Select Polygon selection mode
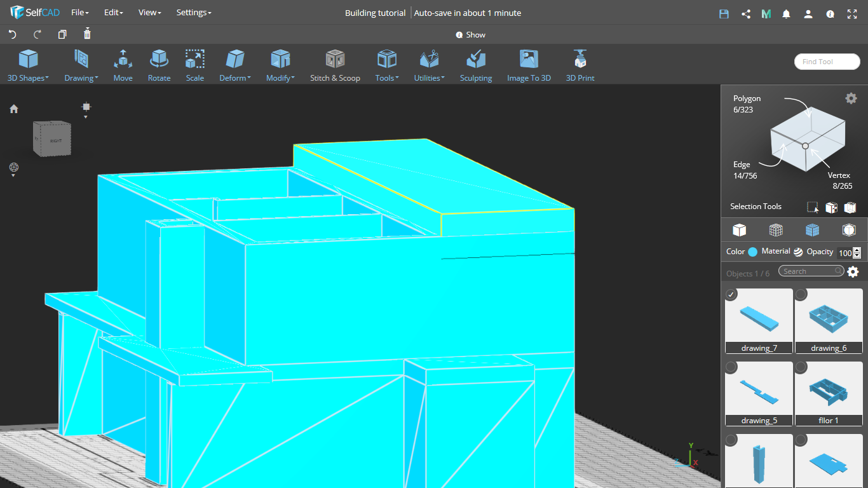This screenshot has height=488, width=868. [747, 104]
